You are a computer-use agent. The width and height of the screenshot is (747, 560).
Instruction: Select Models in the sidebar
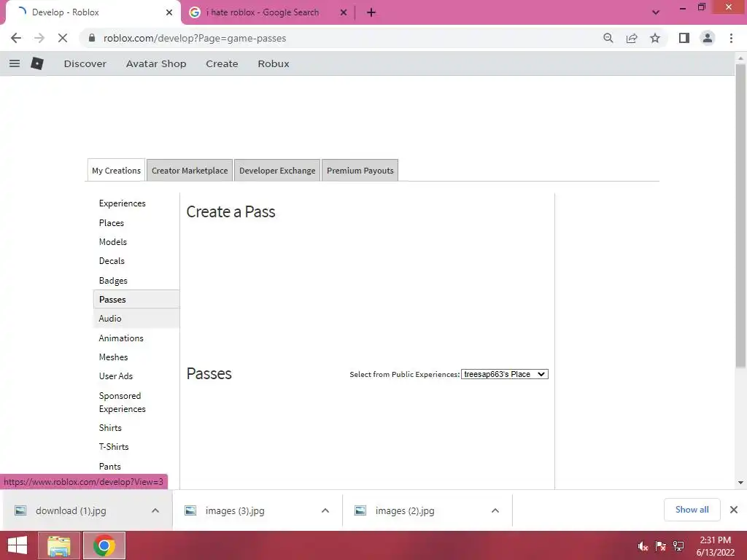(113, 242)
